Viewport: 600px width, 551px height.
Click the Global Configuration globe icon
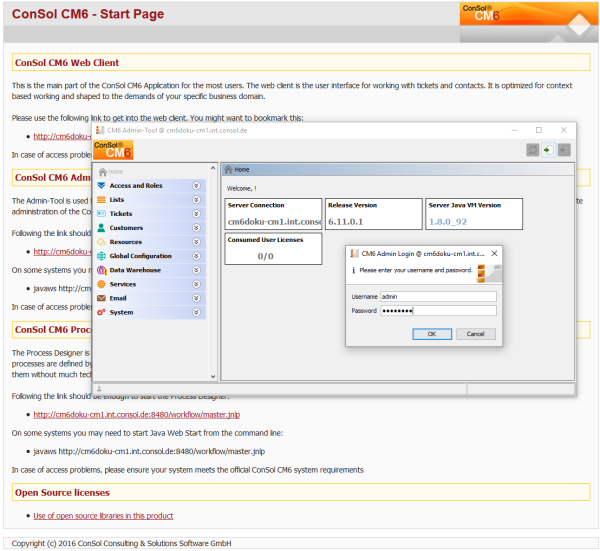[101, 256]
